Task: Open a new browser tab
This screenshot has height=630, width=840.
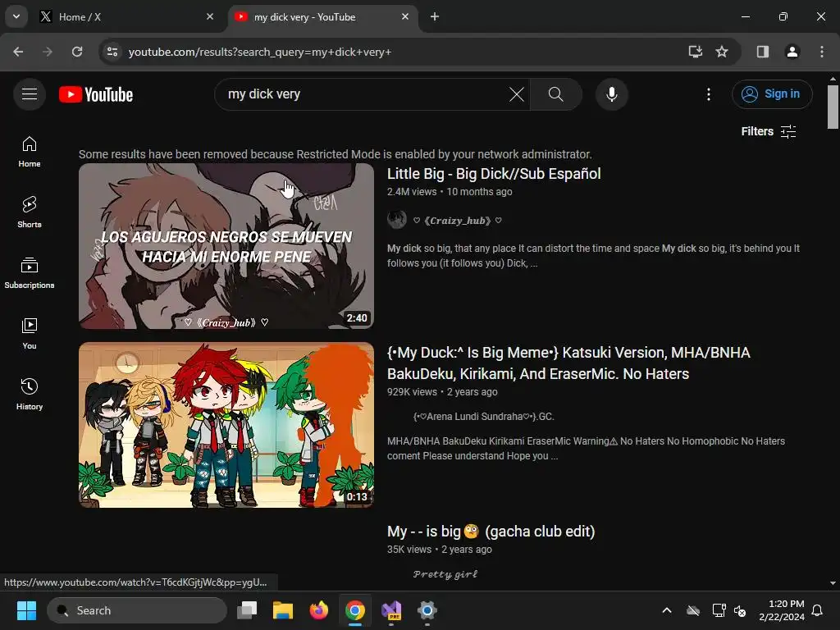Action: [435, 17]
